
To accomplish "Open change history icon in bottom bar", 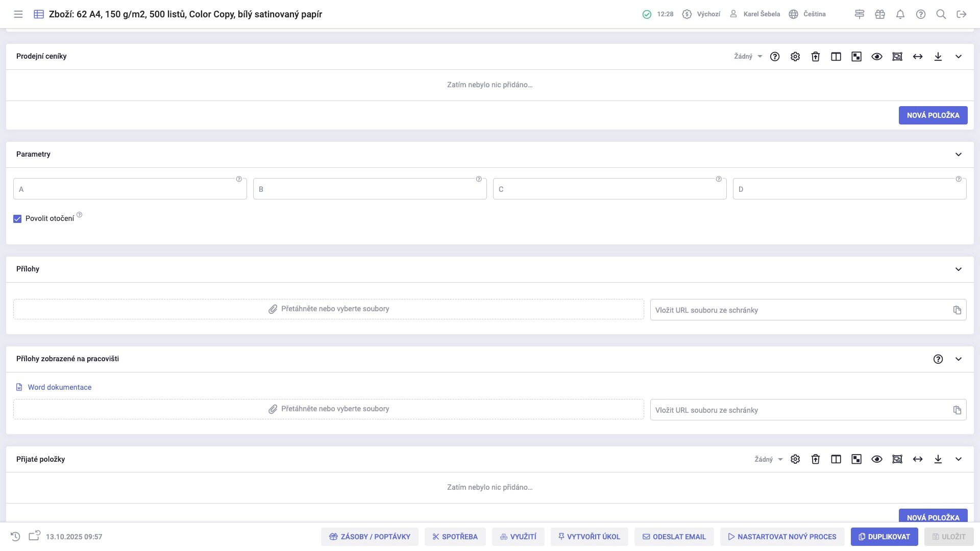I will coord(15,537).
